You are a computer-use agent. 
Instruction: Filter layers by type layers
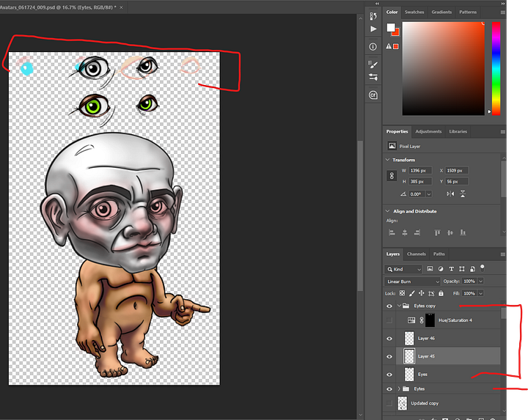(x=451, y=269)
